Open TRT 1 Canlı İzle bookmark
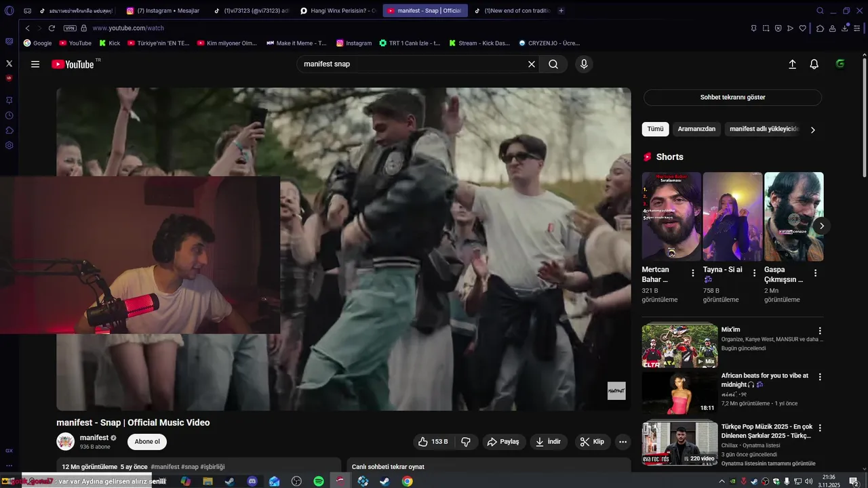Image resolution: width=868 pixels, height=488 pixels. pos(410,43)
